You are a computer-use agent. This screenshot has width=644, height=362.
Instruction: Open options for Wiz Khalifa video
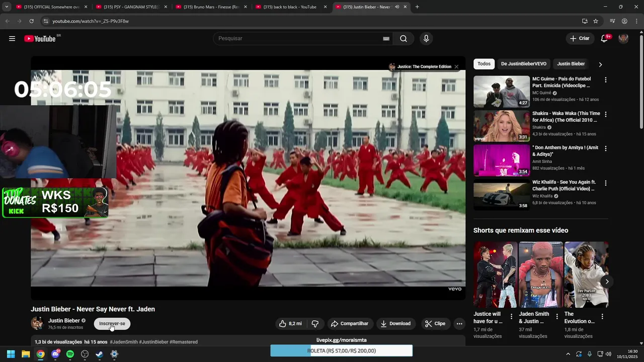coord(605,183)
